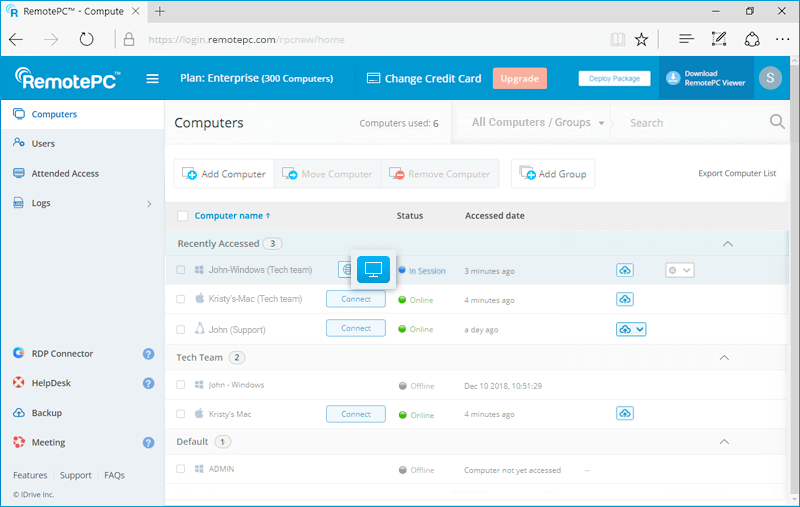Image resolution: width=800 pixels, height=507 pixels.
Task: Expand the Logs submenu arrow
Action: click(x=149, y=204)
